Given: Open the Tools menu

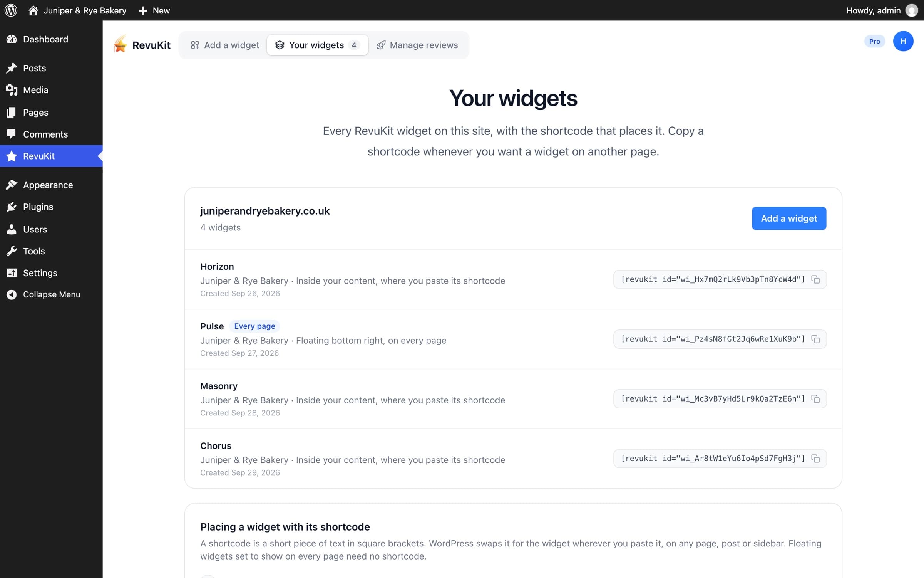Looking at the screenshot, I should coord(51,251).
